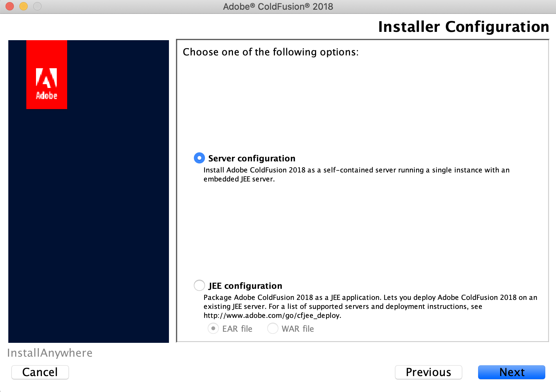Image resolution: width=556 pixels, height=392 pixels.
Task: Click the 'Choose one of the following options:' text
Action: tap(271, 52)
